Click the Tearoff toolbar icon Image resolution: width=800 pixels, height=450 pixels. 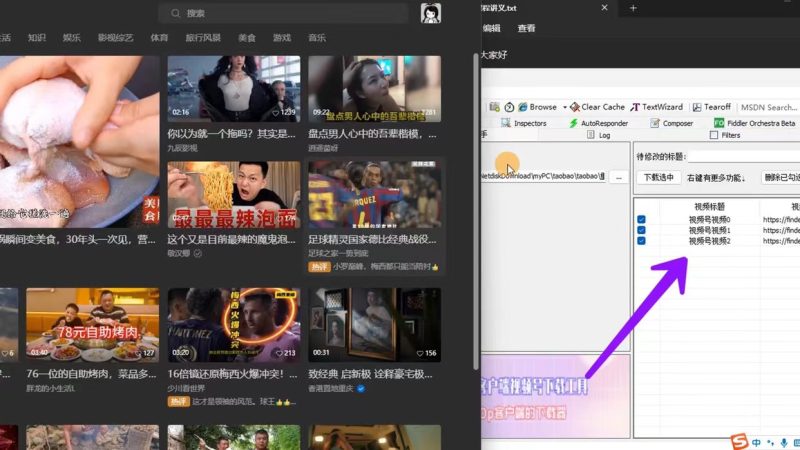[697, 107]
